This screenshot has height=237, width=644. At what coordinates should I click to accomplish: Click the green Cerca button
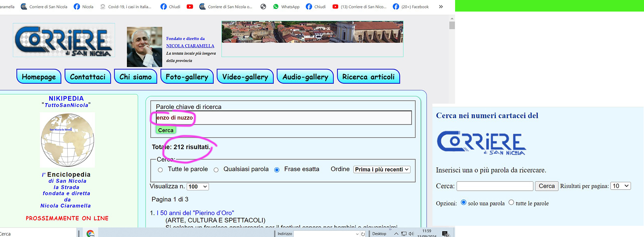point(166,130)
